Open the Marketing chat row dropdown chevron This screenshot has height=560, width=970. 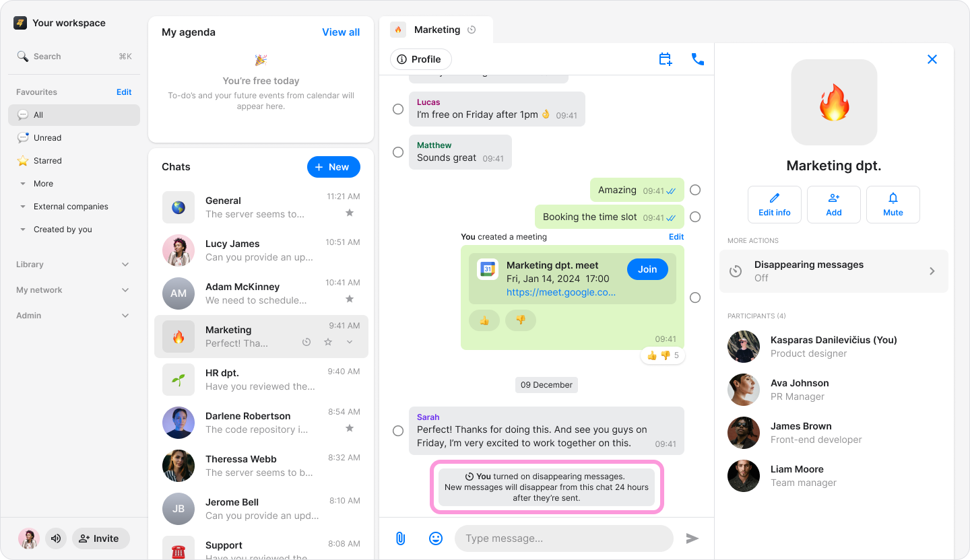(x=350, y=342)
